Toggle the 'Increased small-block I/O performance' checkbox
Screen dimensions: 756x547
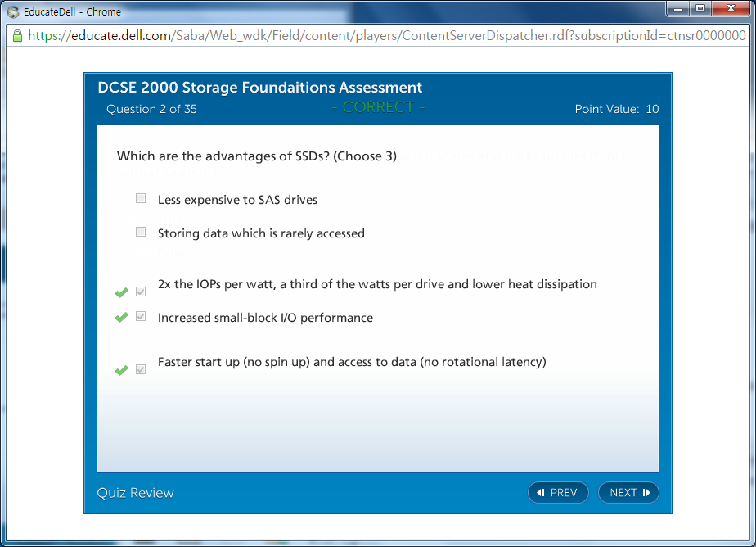click(x=141, y=317)
